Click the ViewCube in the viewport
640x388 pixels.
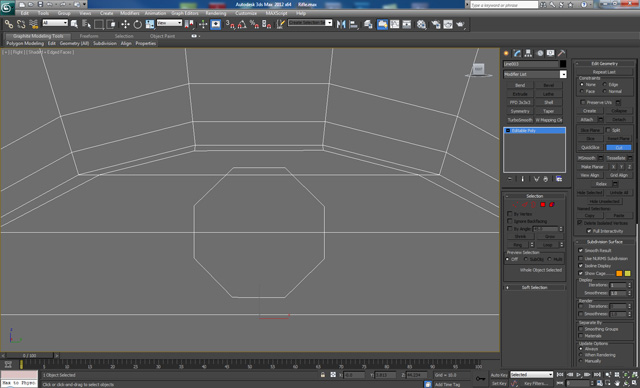click(478, 70)
